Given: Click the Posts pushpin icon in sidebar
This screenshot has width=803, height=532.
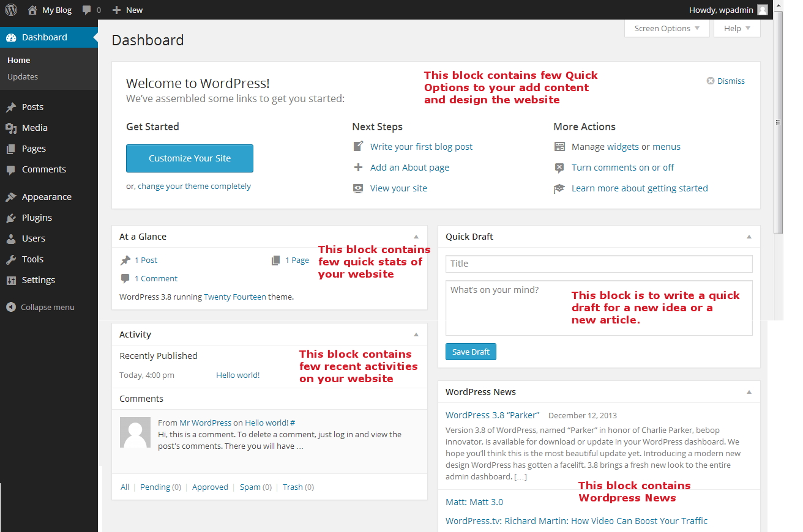Looking at the screenshot, I should (11, 107).
